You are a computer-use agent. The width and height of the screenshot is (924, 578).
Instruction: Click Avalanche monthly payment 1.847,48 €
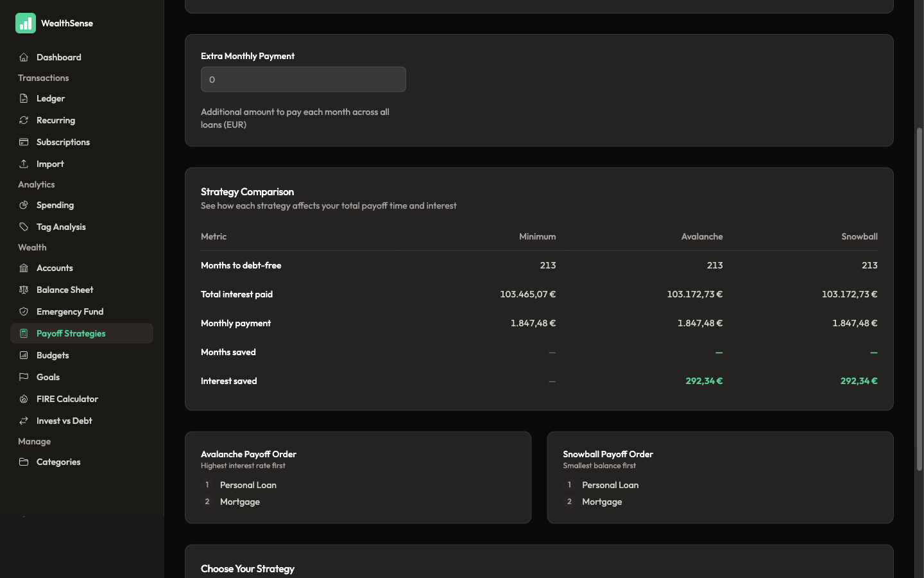tap(700, 323)
